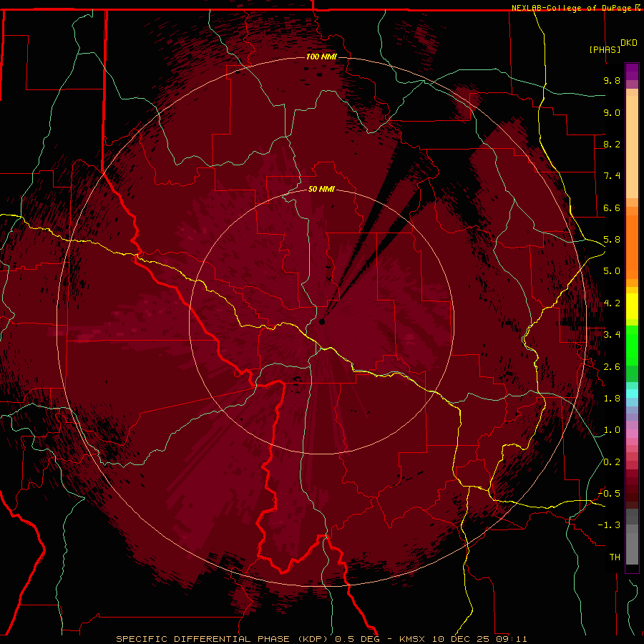644x644 pixels.
Task: Click the gray bottom color bar segment
Action: [x=632, y=548]
